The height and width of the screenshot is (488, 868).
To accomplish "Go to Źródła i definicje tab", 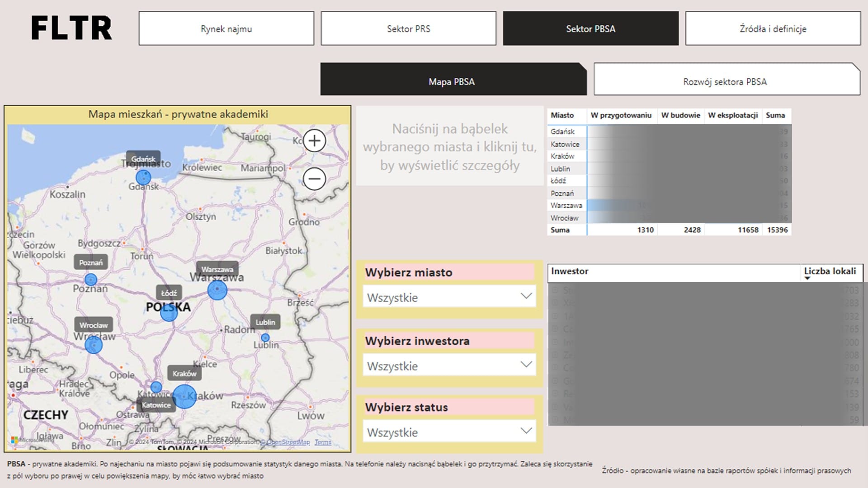I will pyautogui.click(x=773, y=28).
